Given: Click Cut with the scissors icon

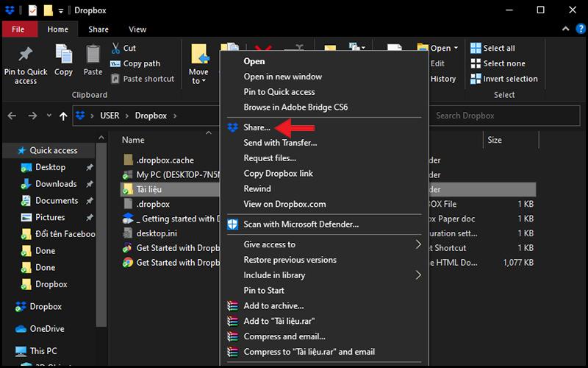Looking at the screenshot, I should click(123, 48).
